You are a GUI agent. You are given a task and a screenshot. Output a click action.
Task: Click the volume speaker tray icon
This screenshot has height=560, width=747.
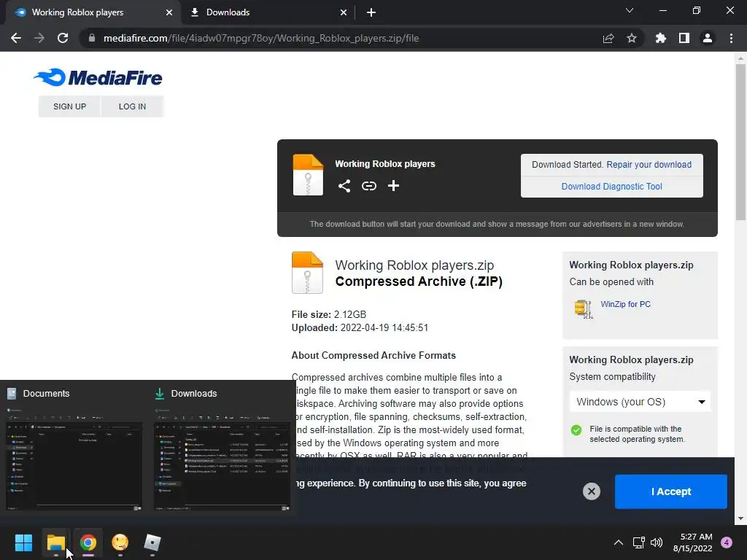coord(657,542)
